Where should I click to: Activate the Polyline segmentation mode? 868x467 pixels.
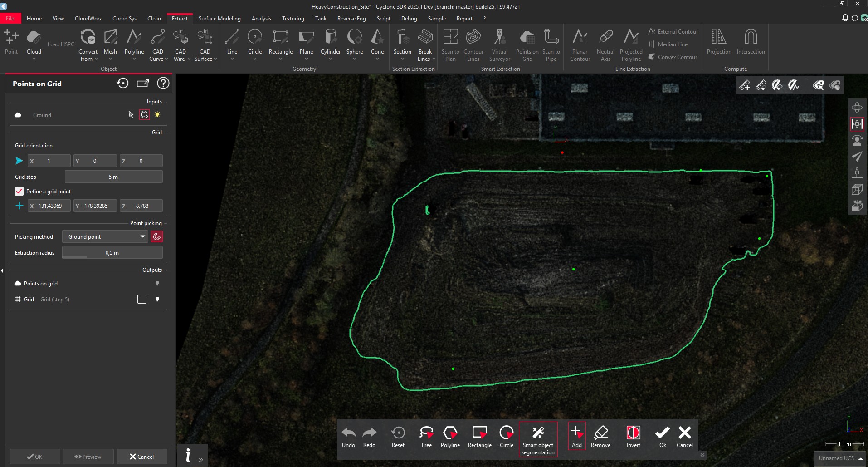(450, 437)
